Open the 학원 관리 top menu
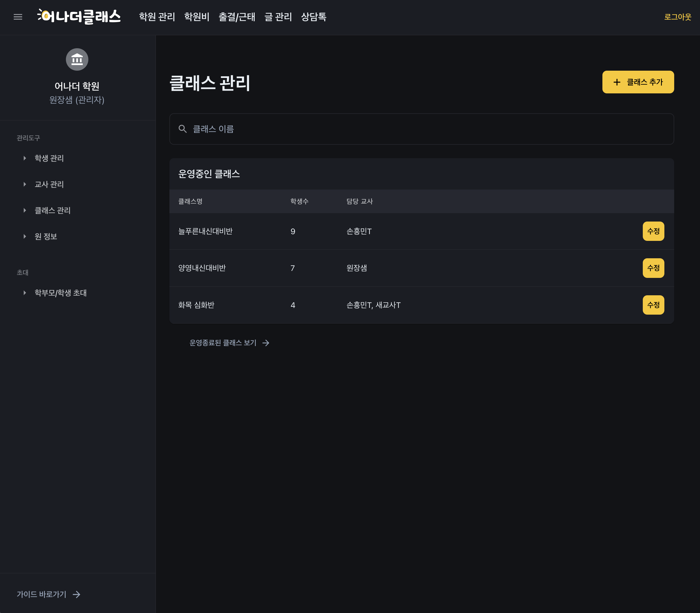Screen dimensions: 700x613 (x=157, y=17)
